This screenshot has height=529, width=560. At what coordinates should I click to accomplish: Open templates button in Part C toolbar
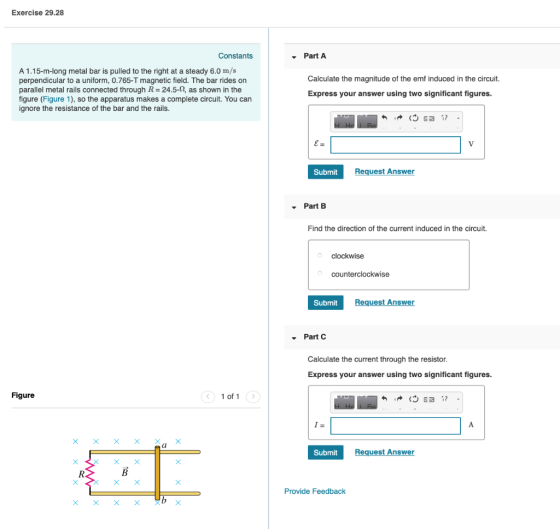click(x=344, y=402)
